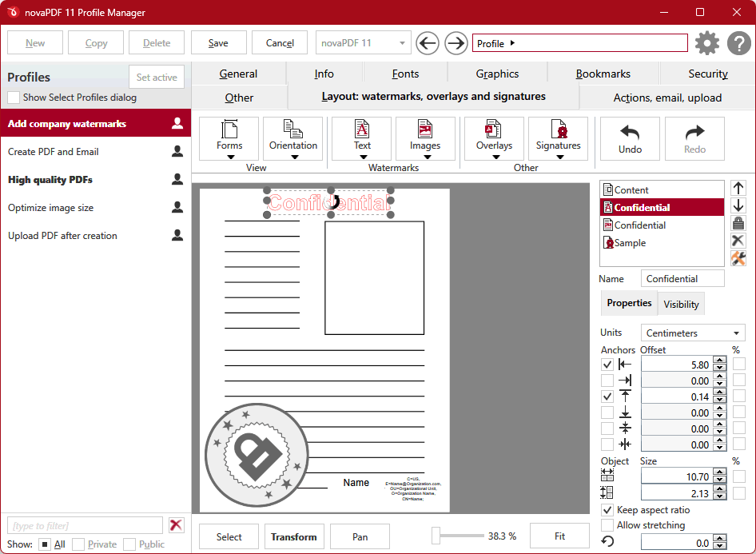The width and height of the screenshot is (756, 554).
Task: Navigate forward with the right arrow
Action: (456, 43)
